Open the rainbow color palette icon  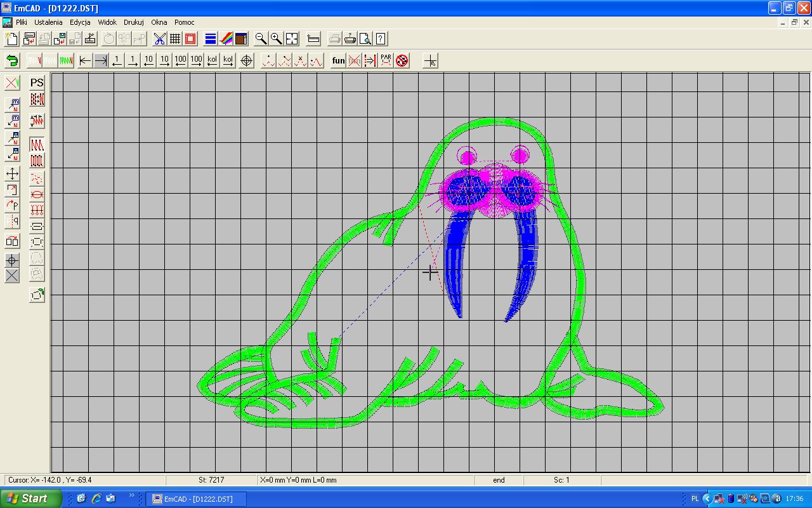point(226,39)
